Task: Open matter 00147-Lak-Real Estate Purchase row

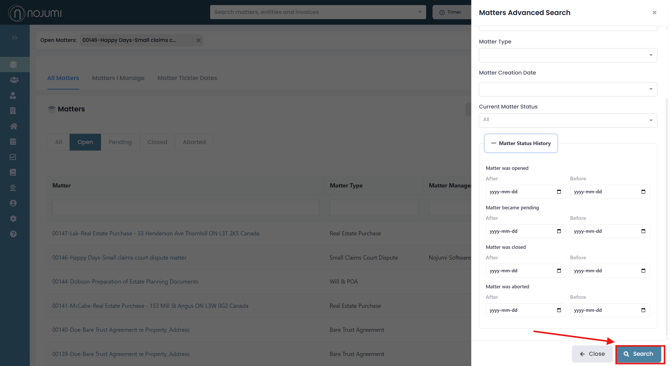Action: click(156, 233)
